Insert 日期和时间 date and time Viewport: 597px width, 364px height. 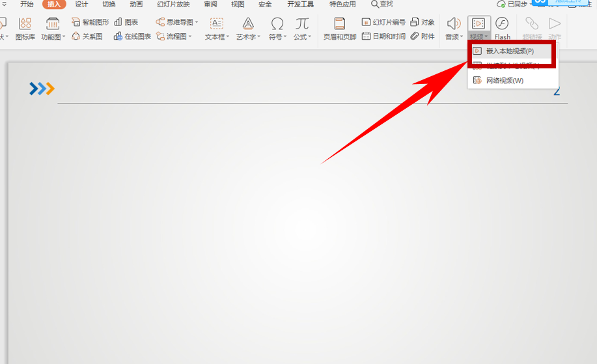(x=383, y=36)
